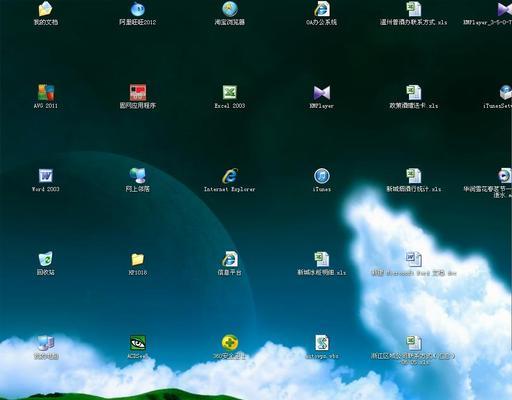
Task: Open the 图网应用程序 red icon
Action: [138, 93]
